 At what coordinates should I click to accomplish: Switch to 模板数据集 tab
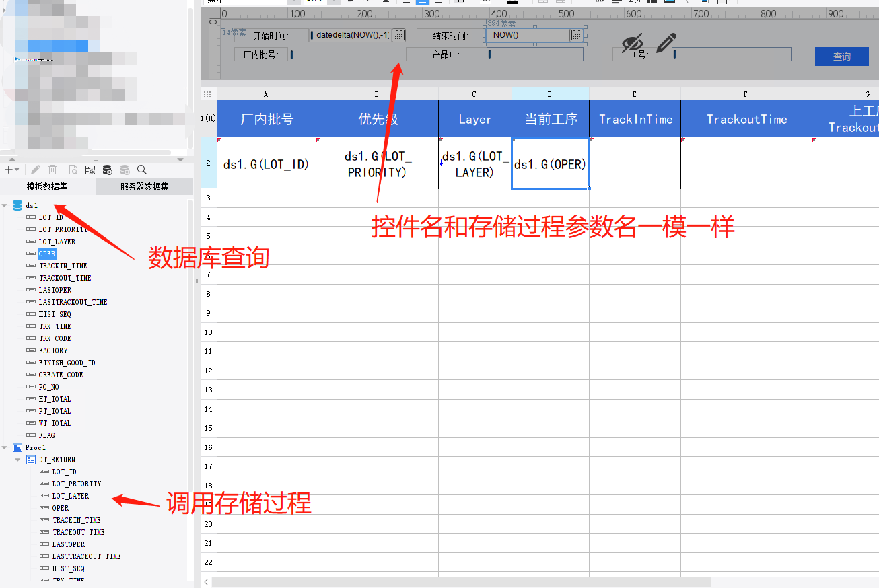pos(47,186)
